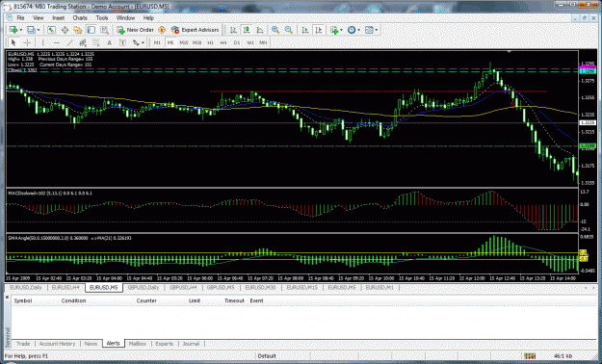602x364 pixels.
Task: Click the New Order button
Action: point(135,30)
